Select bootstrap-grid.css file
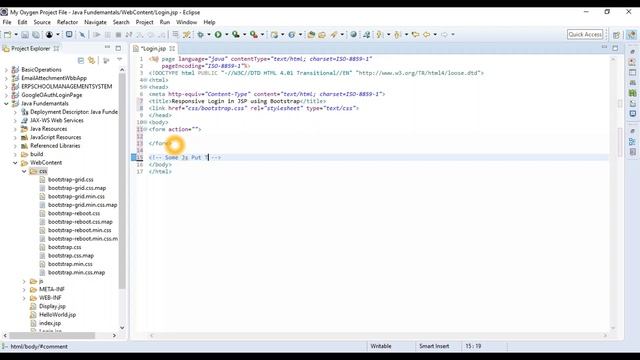Image resolution: width=640 pixels, height=360 pixels. click(x=71, y=180)
